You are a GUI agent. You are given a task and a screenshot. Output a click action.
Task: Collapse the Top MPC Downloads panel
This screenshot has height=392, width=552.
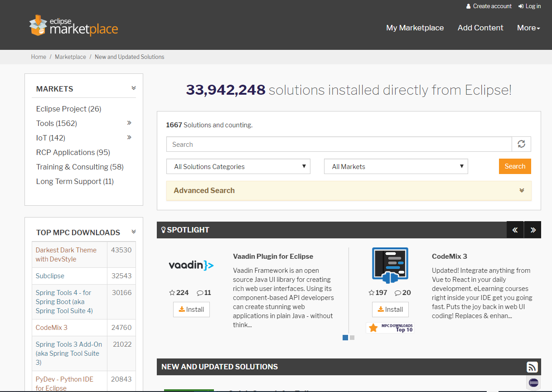(x=134, y=232)
